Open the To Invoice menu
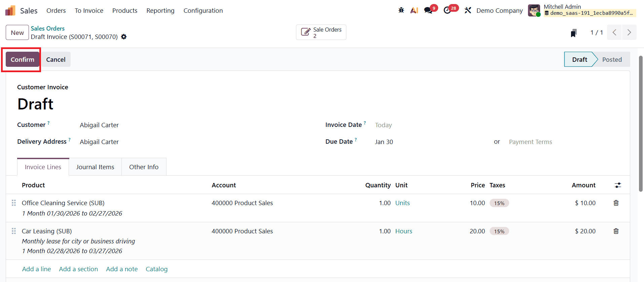The width and height of the screenshot is (644, 282). tap(89, 10)
